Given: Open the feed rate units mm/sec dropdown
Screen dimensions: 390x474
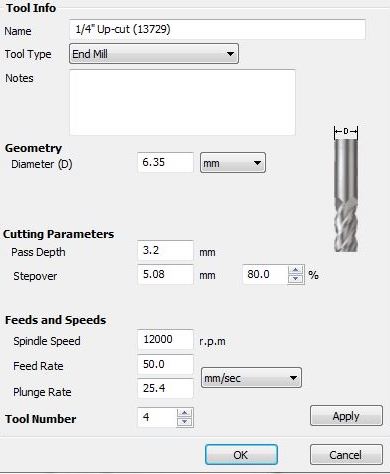Looking at the screenshot, I should [251, 378].
